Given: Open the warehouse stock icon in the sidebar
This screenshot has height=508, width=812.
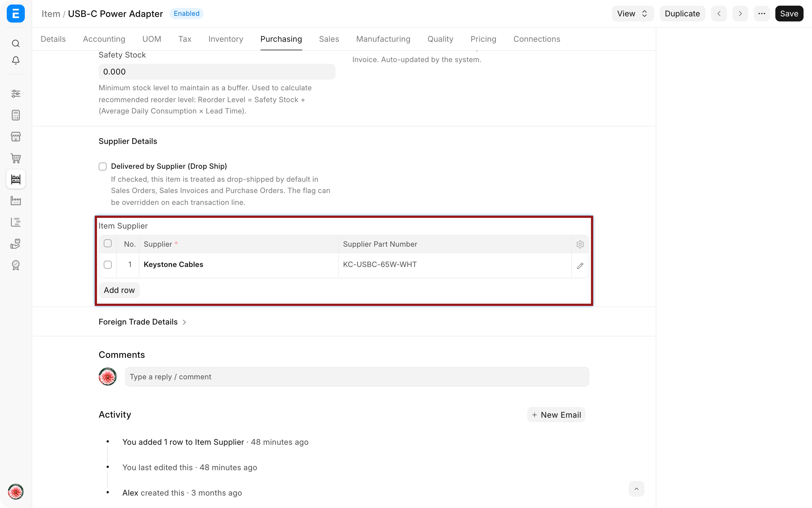Looking at the screenshot, I should (16, 179).
